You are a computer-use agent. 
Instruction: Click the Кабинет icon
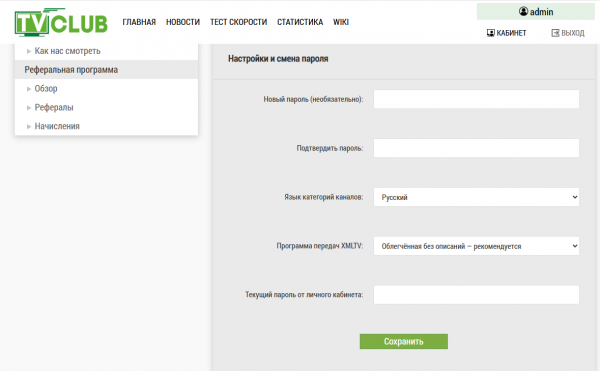tap(491, 33)
